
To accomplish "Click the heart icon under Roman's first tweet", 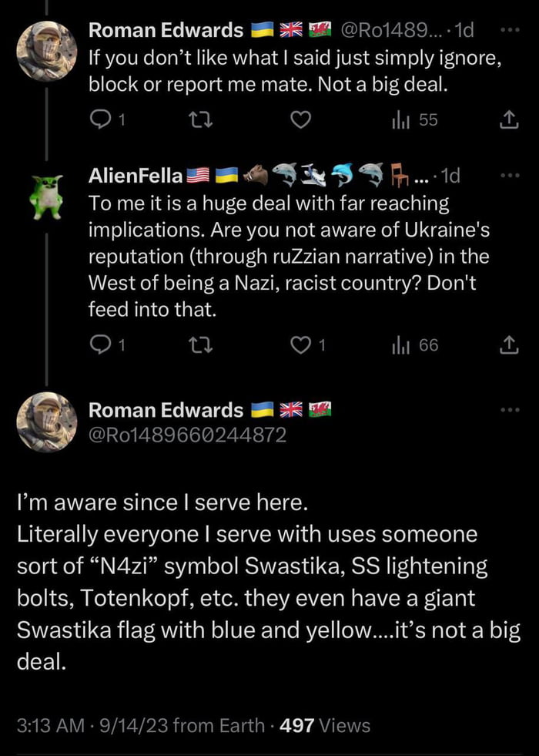I will [x=300, y=120].
